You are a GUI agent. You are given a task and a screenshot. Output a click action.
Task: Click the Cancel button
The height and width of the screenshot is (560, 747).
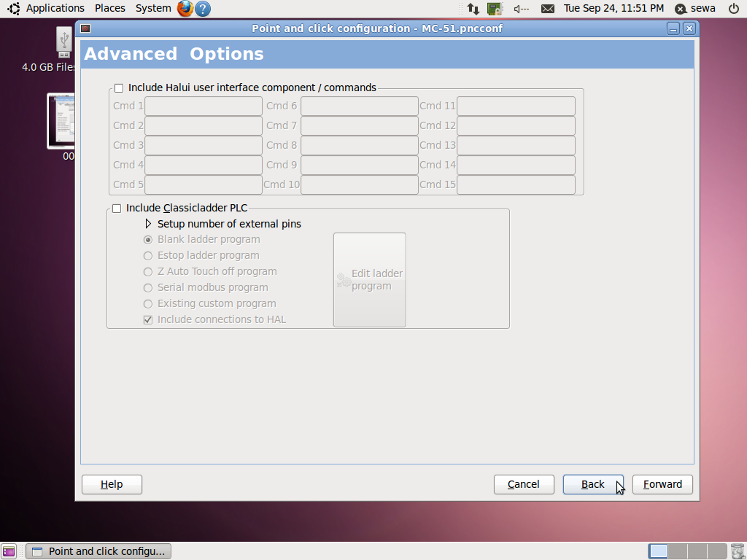coord(524,484)
